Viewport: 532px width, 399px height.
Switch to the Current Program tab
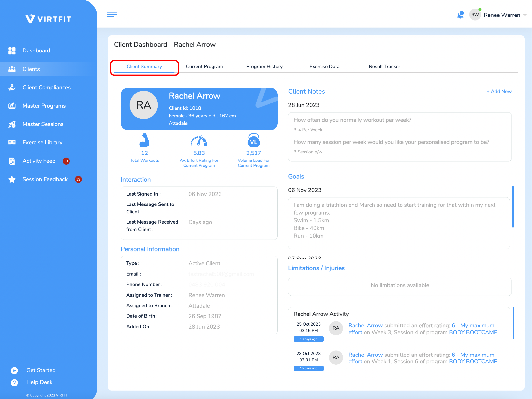tap(205, 67)
